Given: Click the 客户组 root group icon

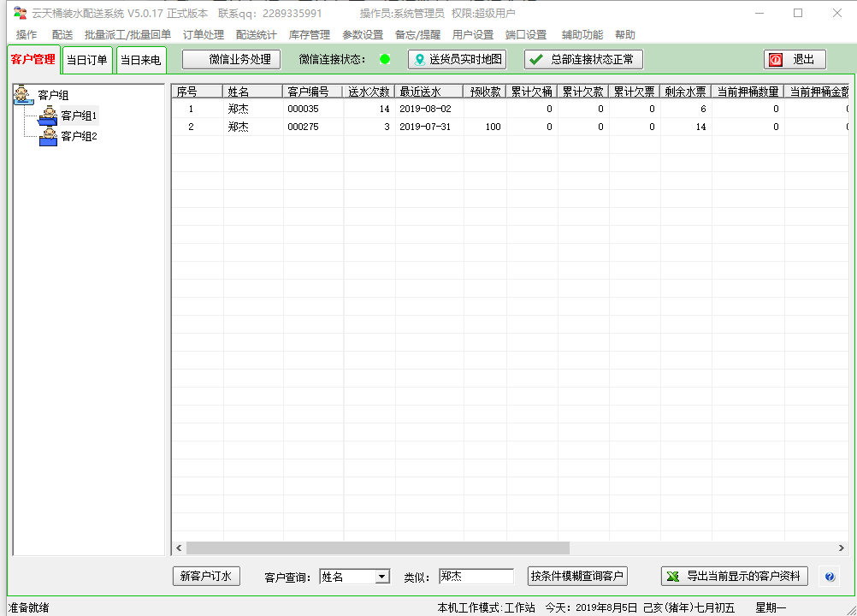Looking at the screenshot, I should 23,95.
